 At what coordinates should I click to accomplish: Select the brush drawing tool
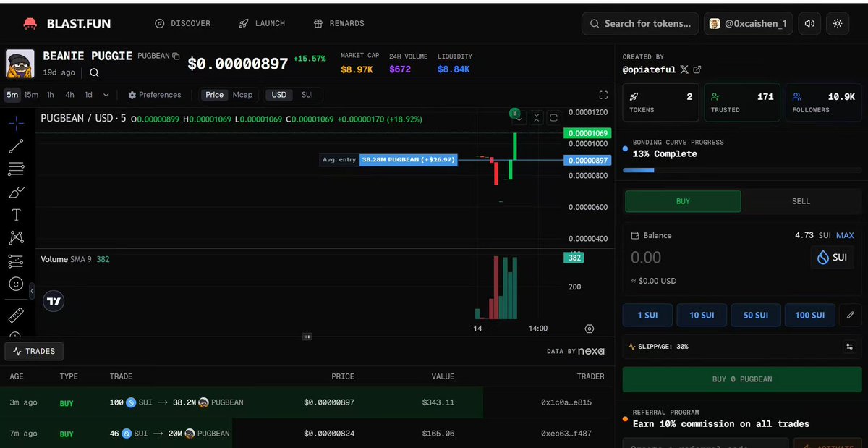pyautogui.click(x=16, y=193)
